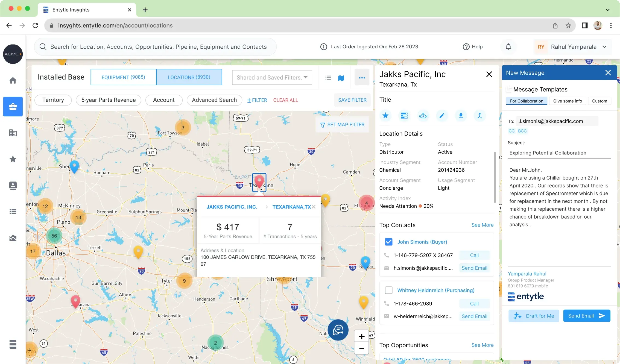The width and height of the screenshot is (620, 364).
Task: Open the building icon in sidebar
Action: coord(13,133)
